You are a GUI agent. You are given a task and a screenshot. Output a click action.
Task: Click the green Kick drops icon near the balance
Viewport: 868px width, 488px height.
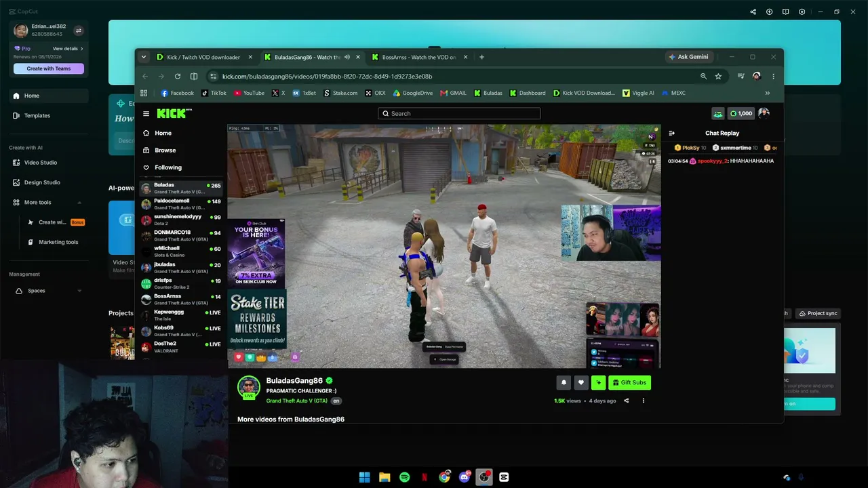click(x=717, y=113)
